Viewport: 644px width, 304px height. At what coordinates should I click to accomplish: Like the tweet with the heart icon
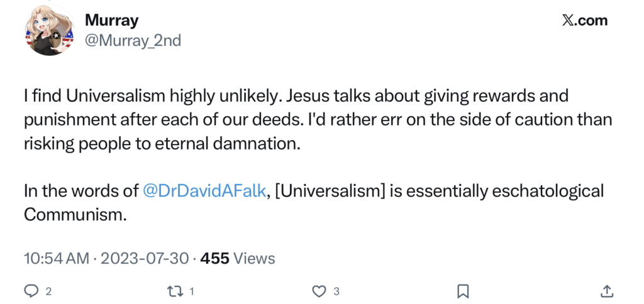click(319, 291)
